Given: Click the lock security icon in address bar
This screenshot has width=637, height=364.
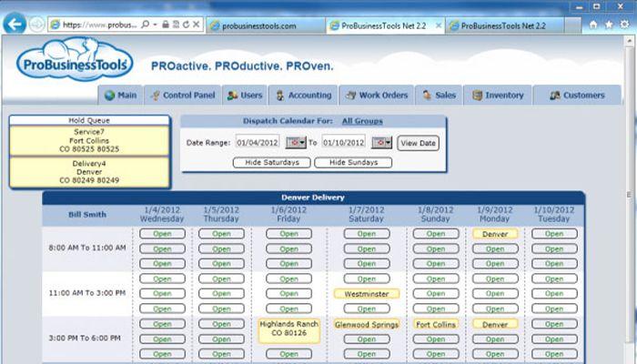Looking at the screenshot, I should click(x=166, y=25).
